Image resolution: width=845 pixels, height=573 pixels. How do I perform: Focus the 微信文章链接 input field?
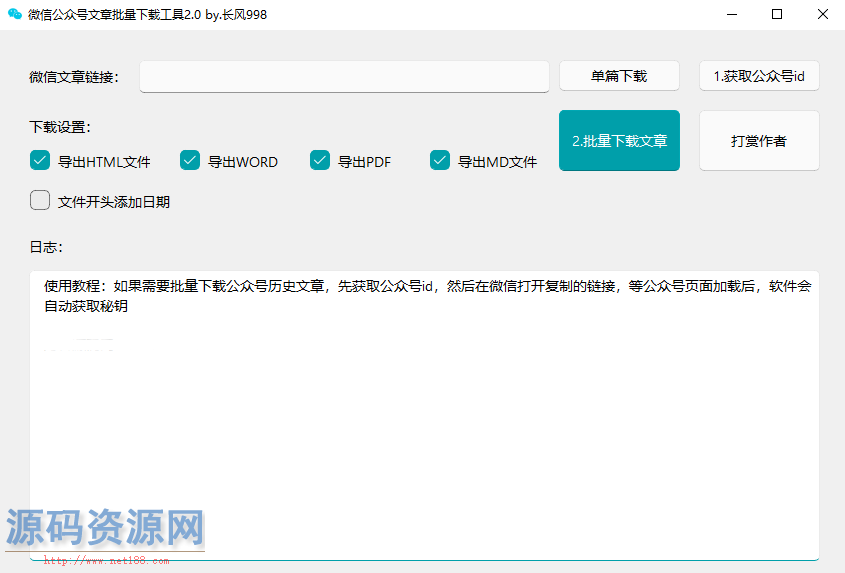coord(344,77)
